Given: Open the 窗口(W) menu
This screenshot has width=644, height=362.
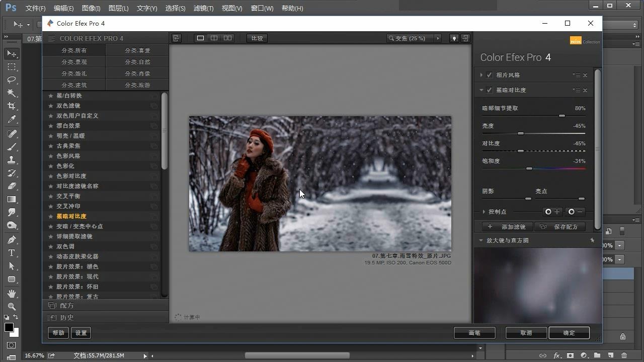Looking at the screenshot, I should [x=262, y=8].
